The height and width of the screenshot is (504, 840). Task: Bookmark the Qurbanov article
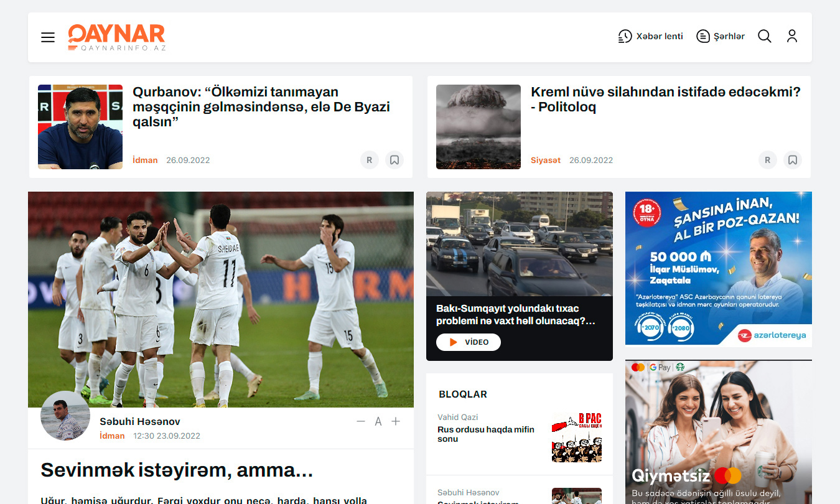click(394, 160)
